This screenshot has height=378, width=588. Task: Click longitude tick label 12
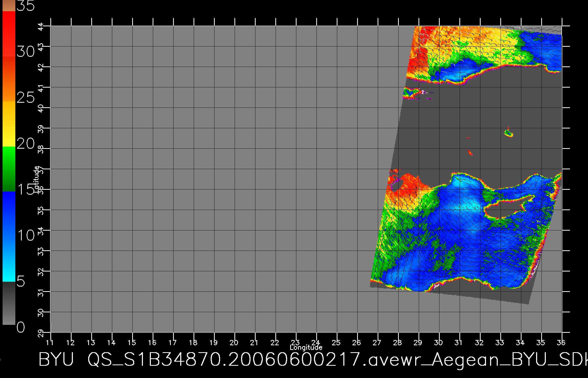coord(70,342)
